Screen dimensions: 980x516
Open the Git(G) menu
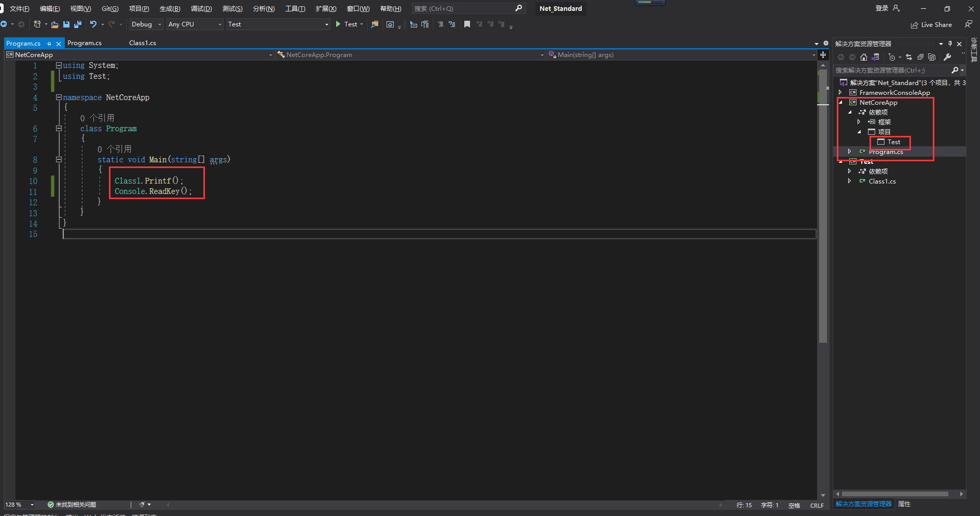pos(110,8)
